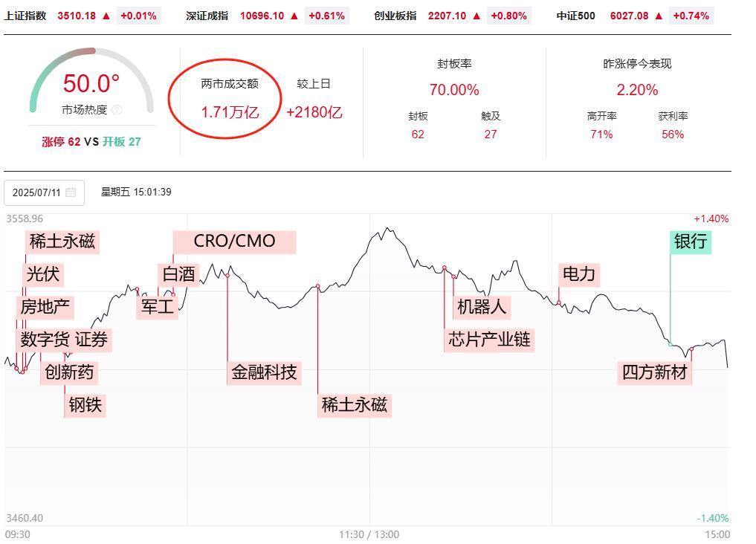The width and height of the screenshot is (756, 544).
Task: Click the 封板率 70.00% value
Action: (454, 90)
